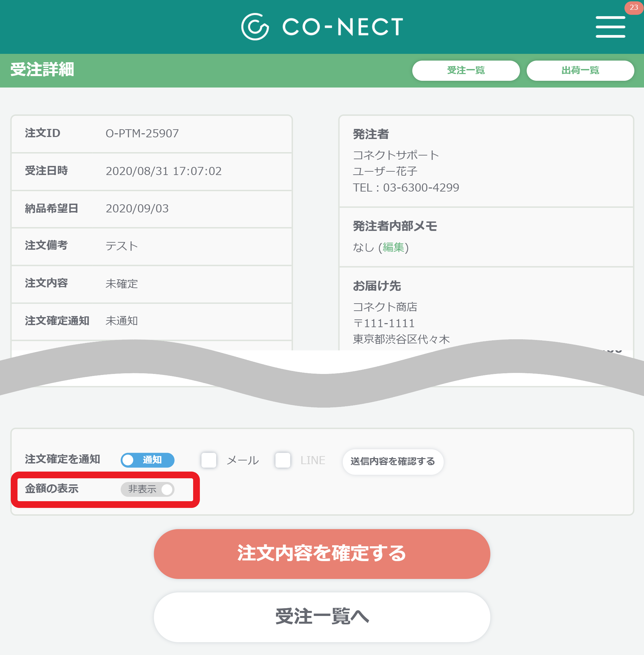Click 注文内容を確定する button

322,554
